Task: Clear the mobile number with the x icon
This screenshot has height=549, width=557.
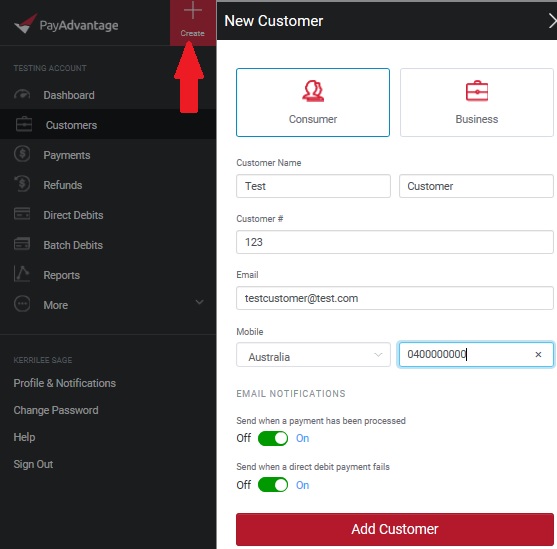Action: 538,354
